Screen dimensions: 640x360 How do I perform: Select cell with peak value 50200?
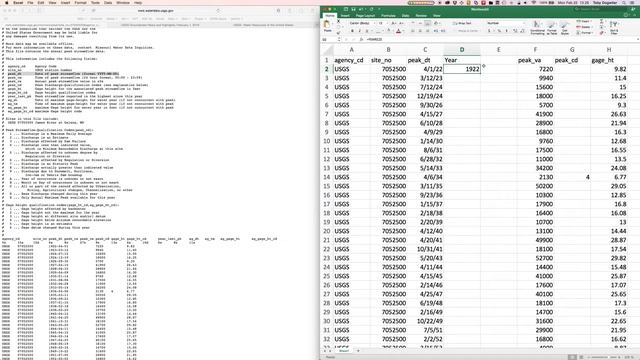point(535,186)
